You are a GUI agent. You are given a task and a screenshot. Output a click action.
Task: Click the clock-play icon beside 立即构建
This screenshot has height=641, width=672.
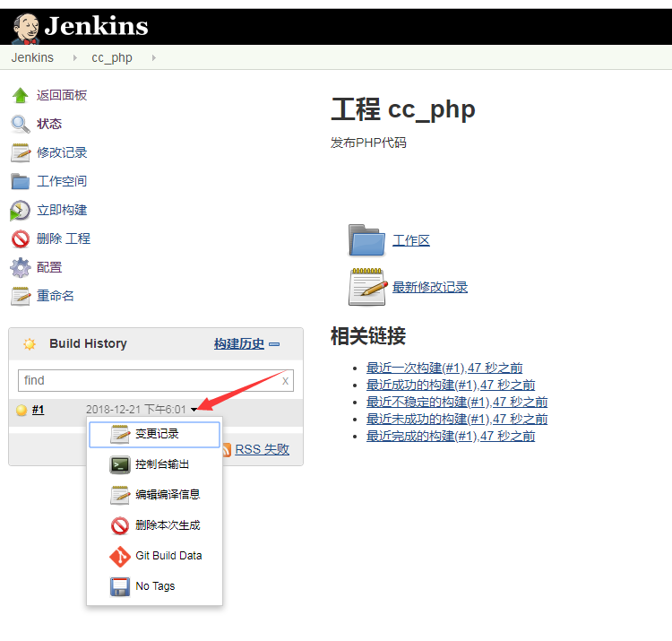click(20, 210)
